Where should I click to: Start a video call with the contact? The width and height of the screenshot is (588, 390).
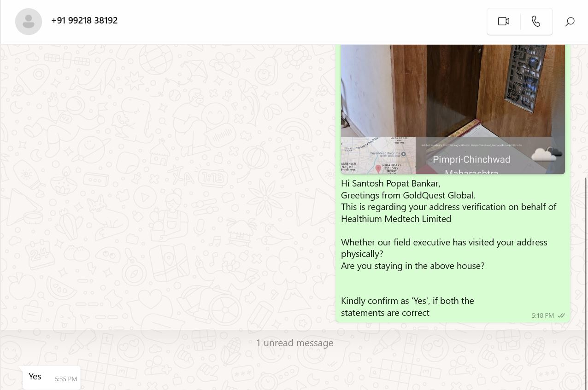click(x=503, y=21)
